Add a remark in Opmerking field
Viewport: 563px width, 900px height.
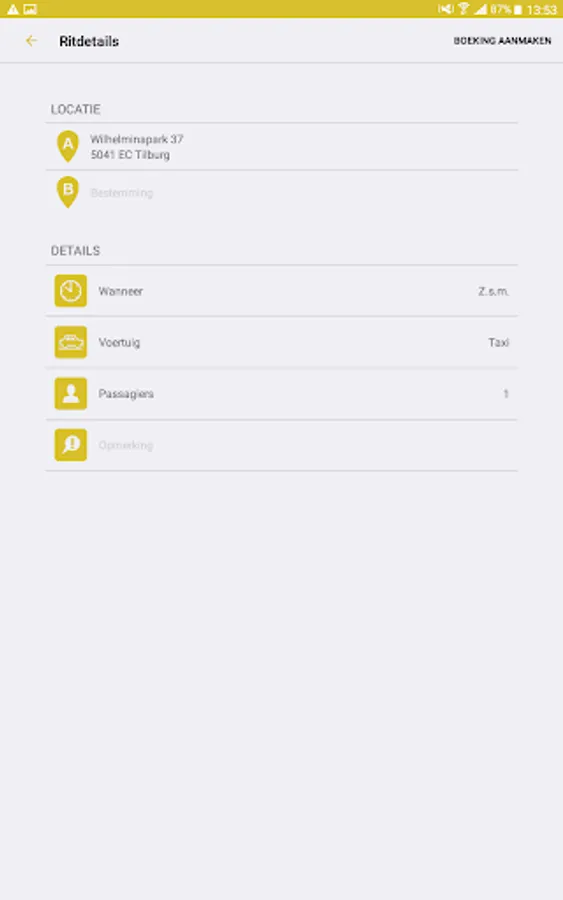tap(282, 445)
